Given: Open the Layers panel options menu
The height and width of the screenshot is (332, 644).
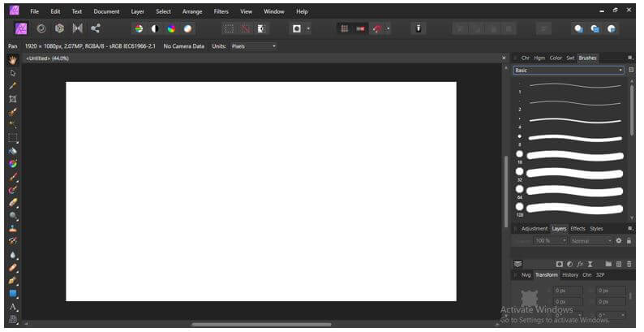Looking at the screenshot, I should tap(630, 228).
